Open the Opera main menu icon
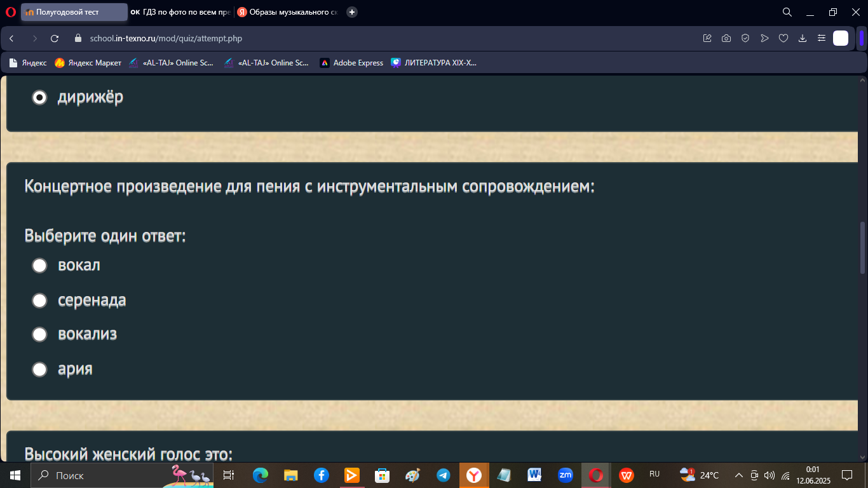The width and height of the screenshot is (868, 488). click(10, 11)
